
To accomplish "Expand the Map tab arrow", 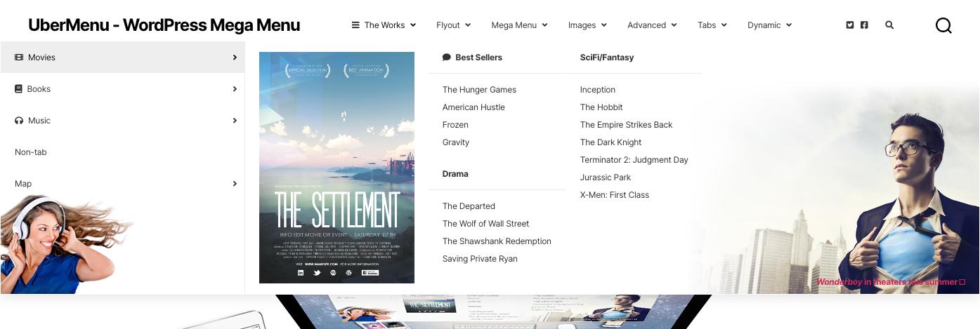I will [x=235, y=184].
